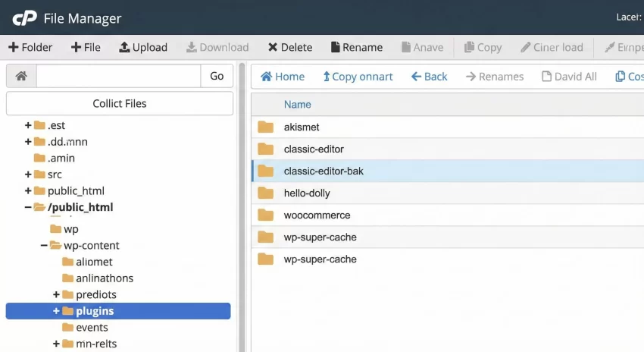Image resolution: width=644 pixels, height=352 pixels.
Task: Create a new Folder from toolbar
Action: click(x=30, y=47)
